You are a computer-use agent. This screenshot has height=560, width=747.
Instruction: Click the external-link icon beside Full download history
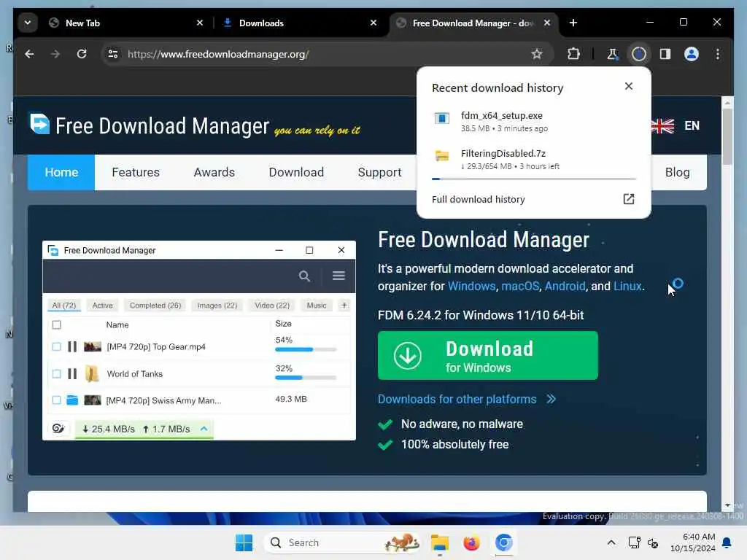629,199
